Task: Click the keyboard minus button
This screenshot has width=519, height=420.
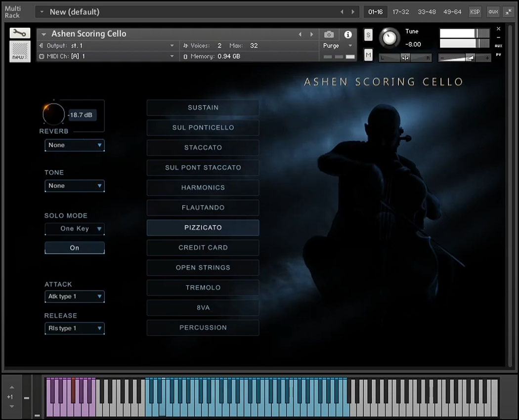Action: (x=27, y=398)
